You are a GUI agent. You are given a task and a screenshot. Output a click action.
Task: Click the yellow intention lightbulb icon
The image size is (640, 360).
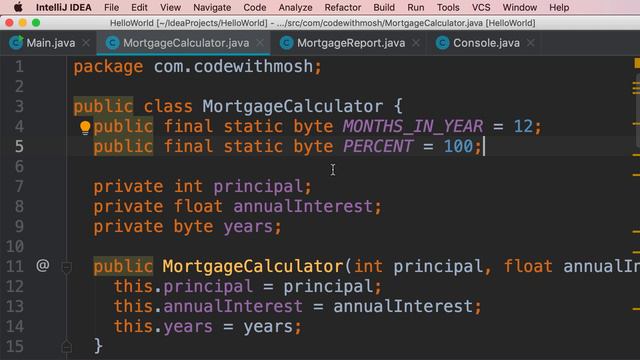click(x=85, y=128)
